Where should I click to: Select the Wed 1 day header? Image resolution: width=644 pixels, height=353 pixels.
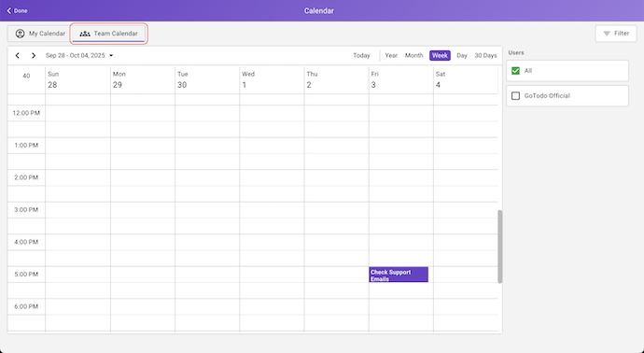click(x=272, y=79)
